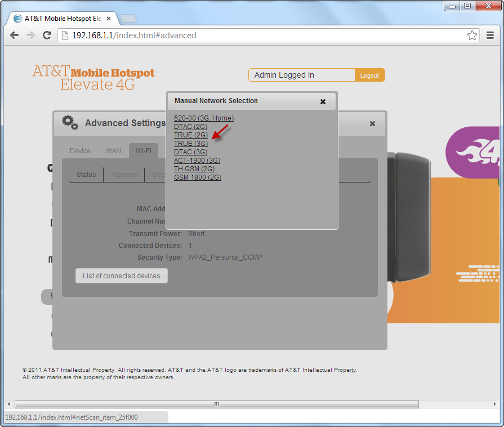
Task: Select the TH GSM (2G) network
Action: coord(194,169)
